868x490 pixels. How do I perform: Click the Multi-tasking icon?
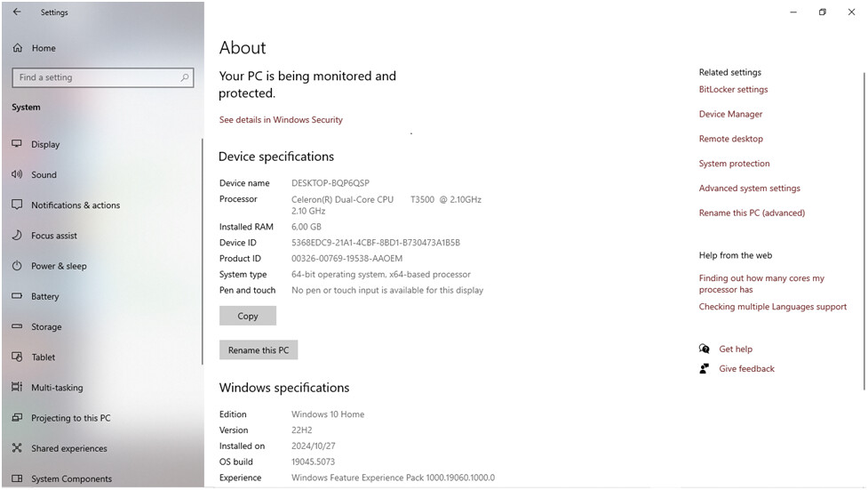(x=17, y=387)
